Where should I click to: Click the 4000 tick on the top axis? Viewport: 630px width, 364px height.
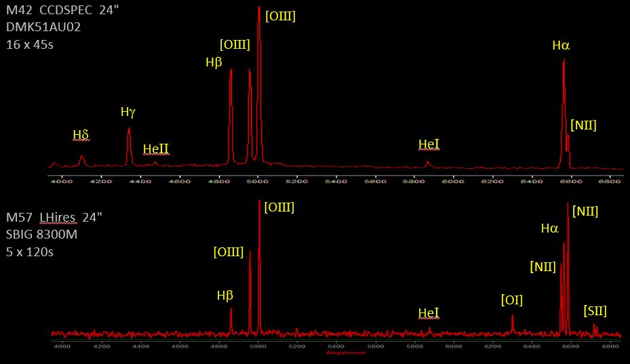point(62,181)
